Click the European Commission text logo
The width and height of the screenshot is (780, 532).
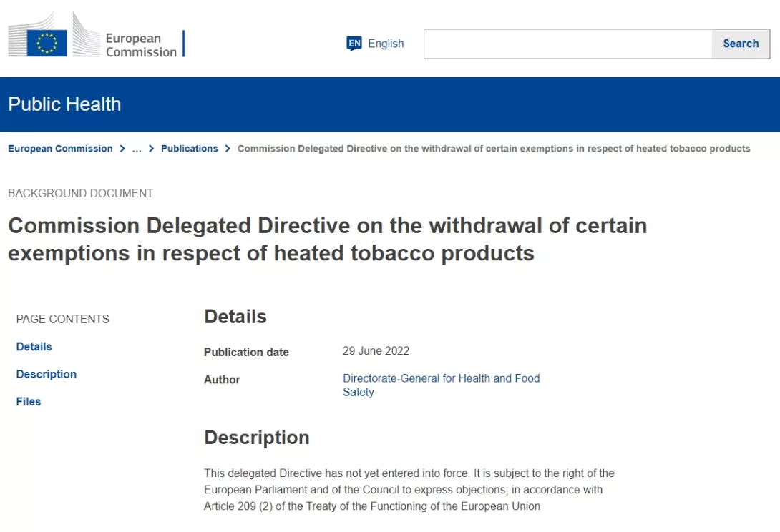(141, 45)
